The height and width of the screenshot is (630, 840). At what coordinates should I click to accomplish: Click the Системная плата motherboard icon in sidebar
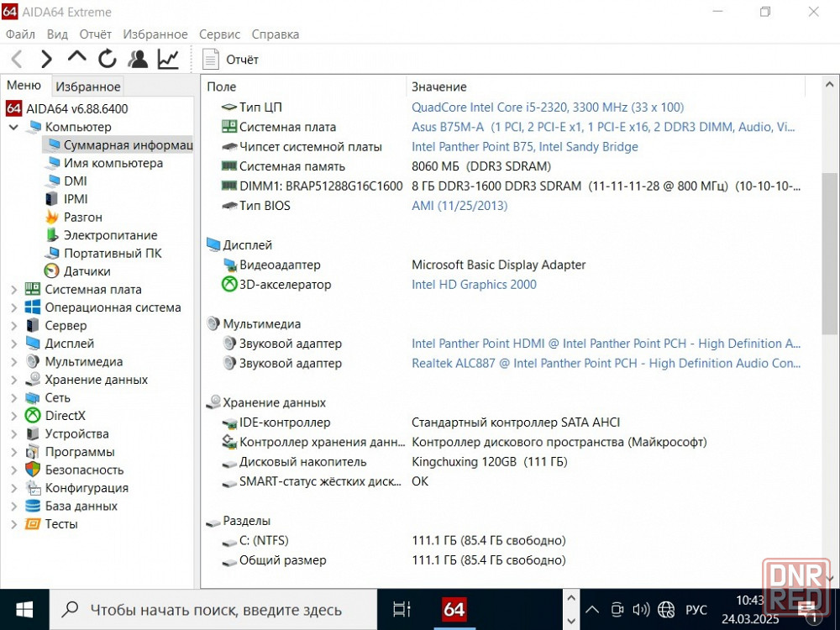pos(33,289)
